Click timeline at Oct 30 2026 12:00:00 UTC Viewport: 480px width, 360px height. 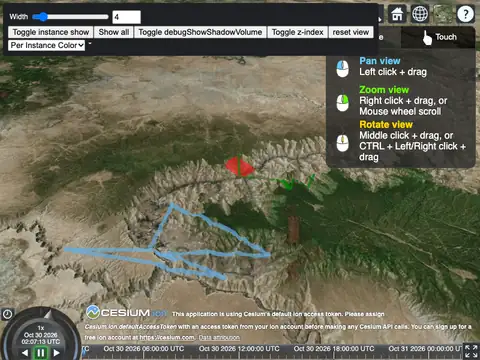pyautogui.click(x=239, y=349)
